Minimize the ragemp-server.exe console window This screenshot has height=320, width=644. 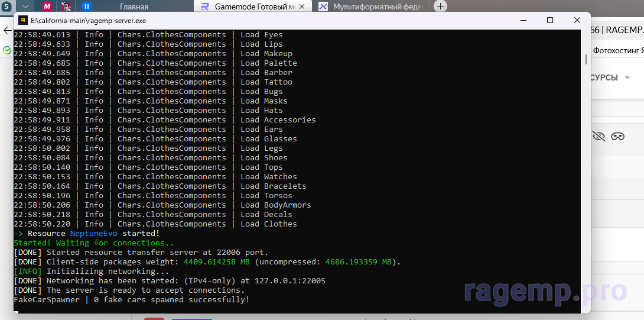coord(523,20)
